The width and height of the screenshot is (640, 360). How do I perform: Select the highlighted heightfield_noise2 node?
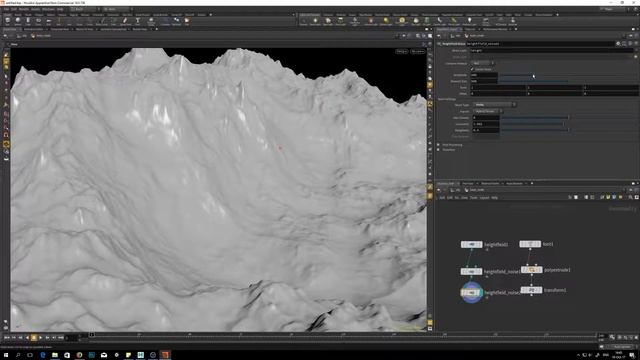click(471, 292)
